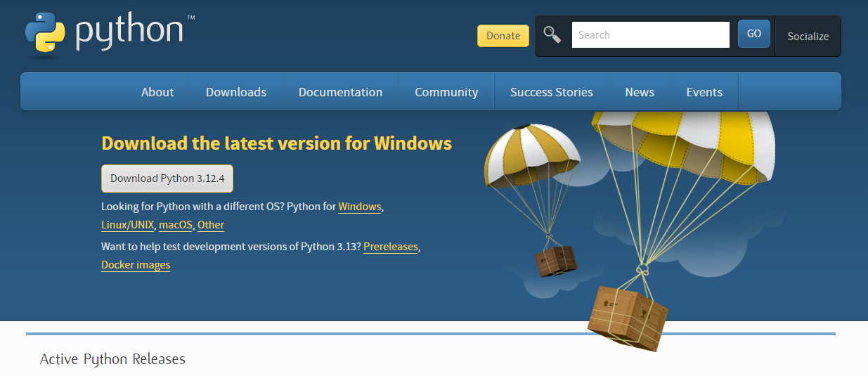This screenshot has height=376, width=868.
Task: Open the Documentation menu
Action: [x=340, y=92]
